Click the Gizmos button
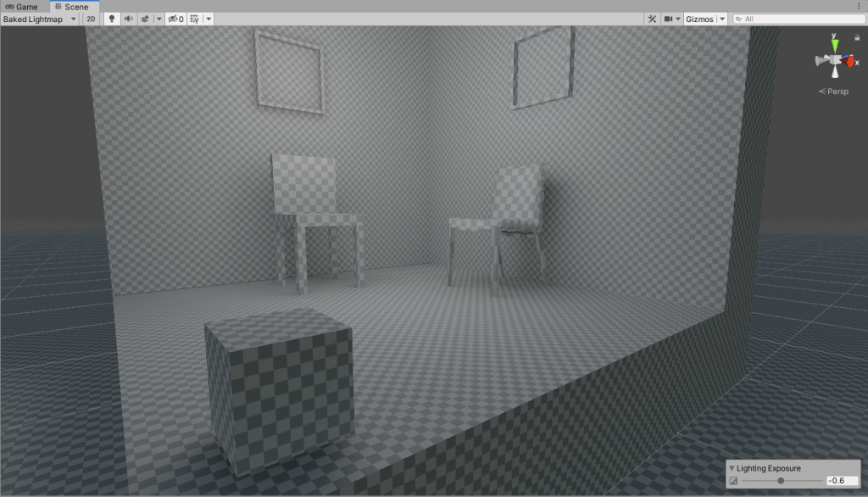868x497 pixels. [700, 19]
